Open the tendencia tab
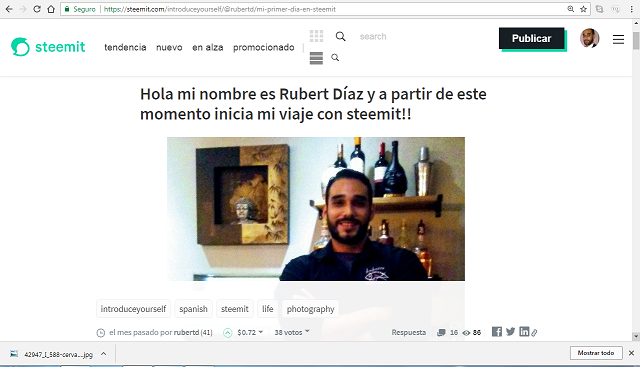 [125, 47]
